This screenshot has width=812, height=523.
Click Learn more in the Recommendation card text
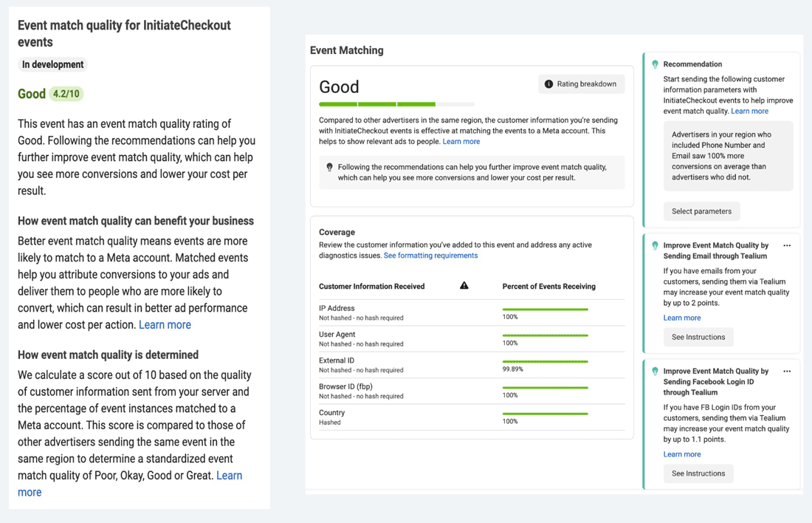[749, 111]
